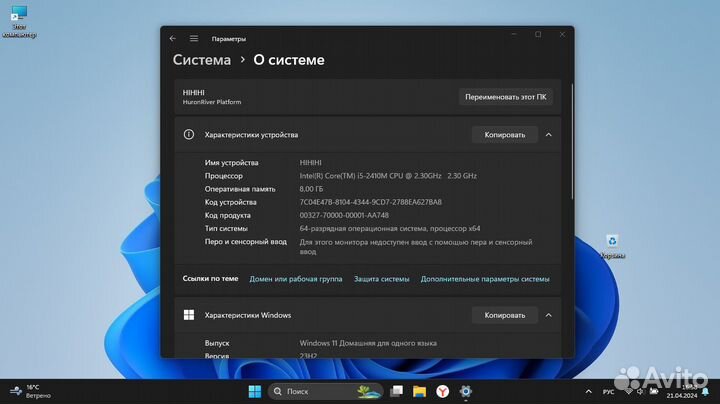720x404 pixels.
Task: Collapse the Характеристики устройства section
Action: point(549,135)
